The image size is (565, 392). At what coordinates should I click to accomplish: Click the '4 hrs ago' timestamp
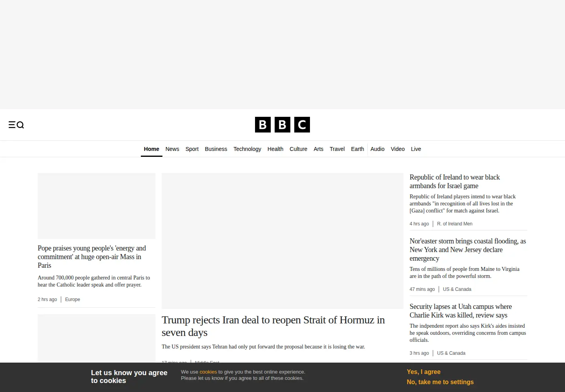pyautogui.click(x=419, y=224)
